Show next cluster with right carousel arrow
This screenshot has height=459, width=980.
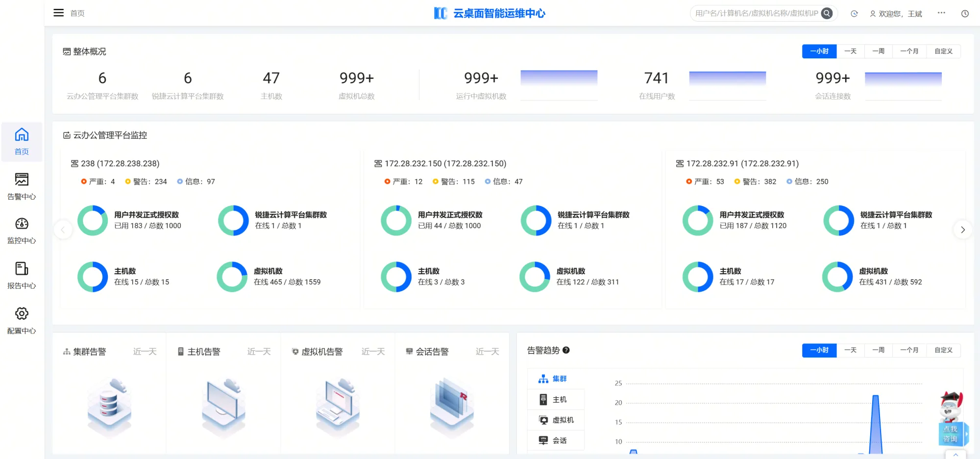click(962, 230)
